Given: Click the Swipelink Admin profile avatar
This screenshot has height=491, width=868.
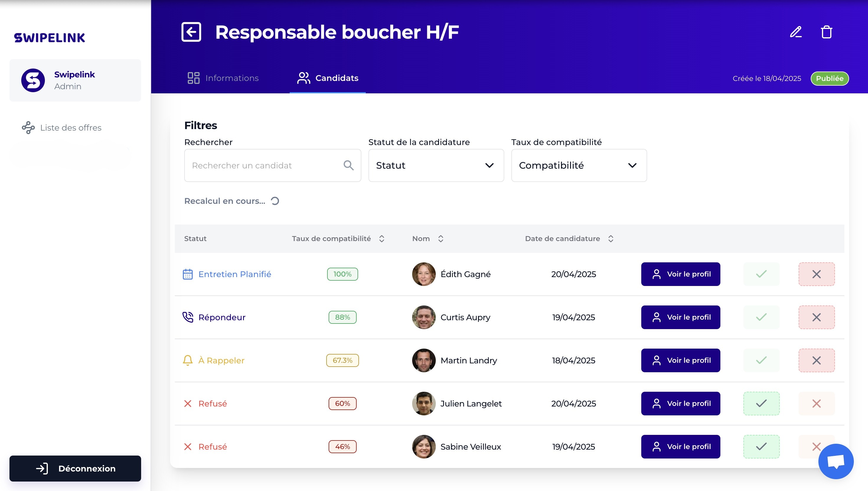Looking at the screenshot, I should coord(33,80).
